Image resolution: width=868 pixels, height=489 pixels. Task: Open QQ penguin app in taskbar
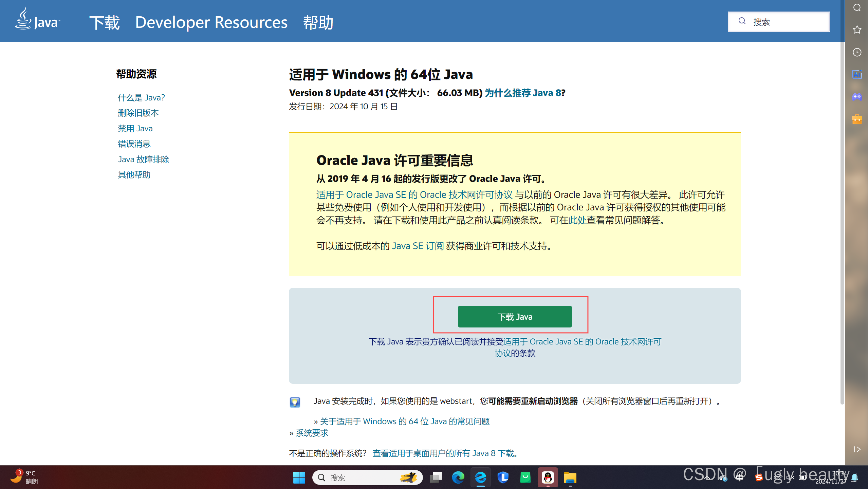548,477
